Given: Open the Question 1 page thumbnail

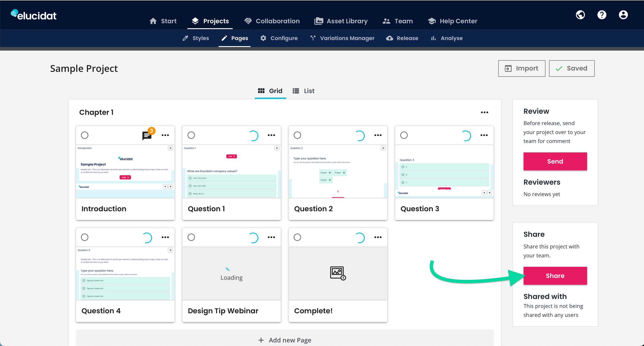Looking at the screenshot, I should pyautogui.click(x=232, y=171).
